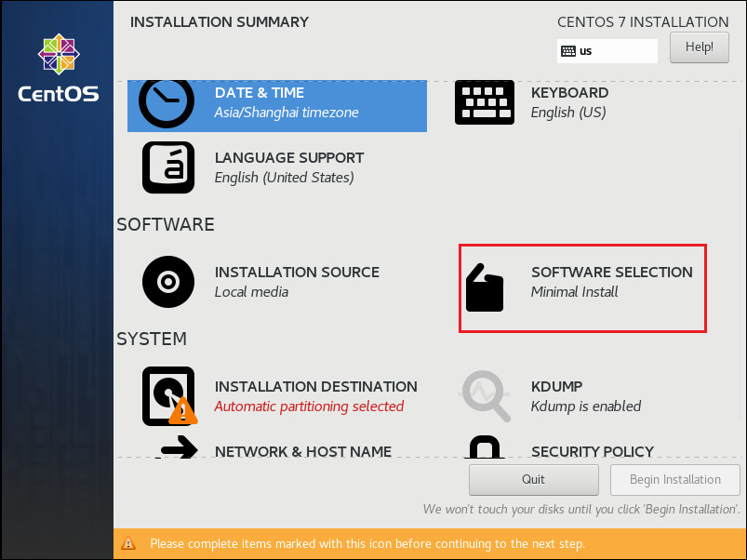Click the Keyboard layout icon
Image resolution: width=747 pixels, height=560 pixels.
[x=485, y=102]
